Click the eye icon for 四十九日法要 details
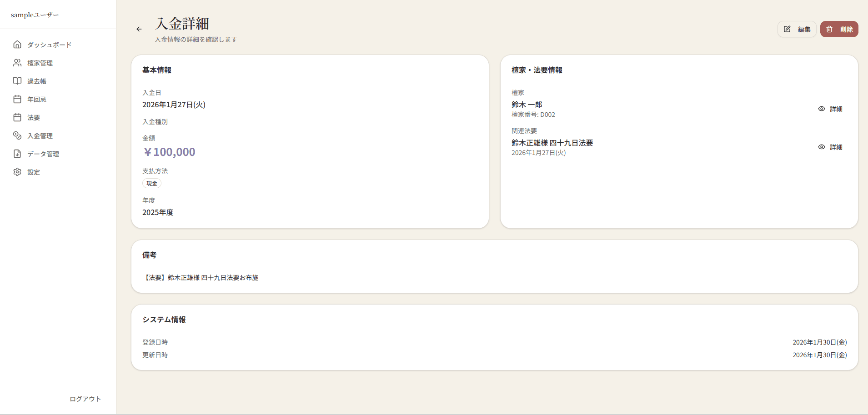Screen dimensions: 868x415 click(x=822, y=147)
